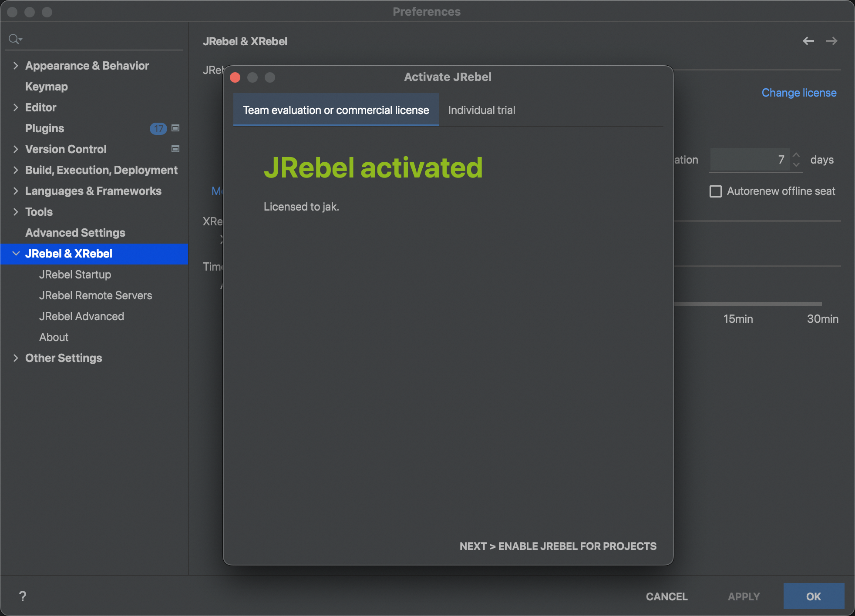Enable the Autorenew offline seat checkbox

[x=715, y=191]
